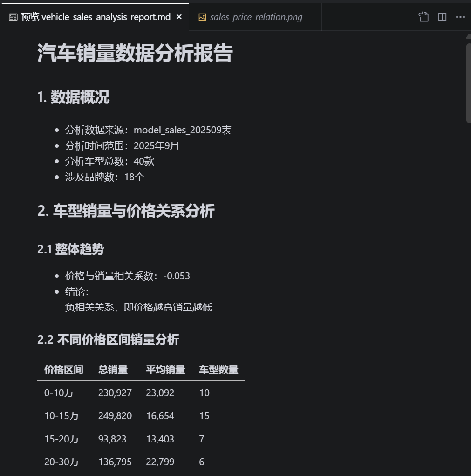
Task: Click the text 负相关关系，即价格越高销量越低
Action: [x=139, y=307]
